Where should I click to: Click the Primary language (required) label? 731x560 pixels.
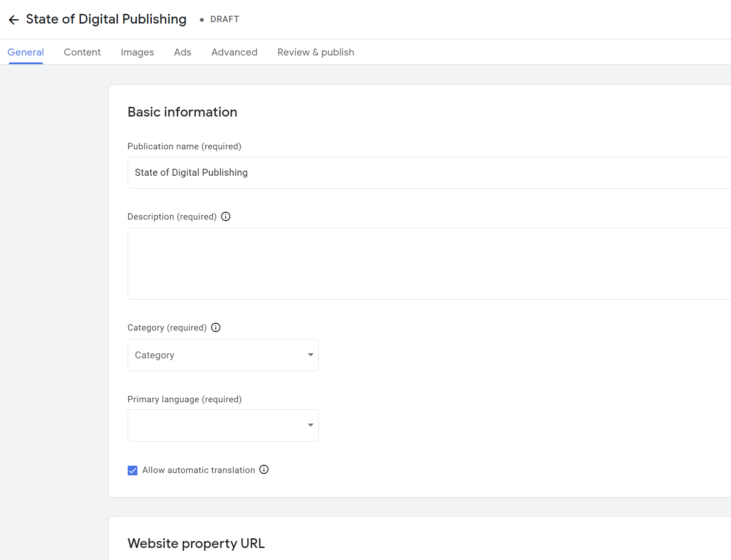(x=185, y=399)
